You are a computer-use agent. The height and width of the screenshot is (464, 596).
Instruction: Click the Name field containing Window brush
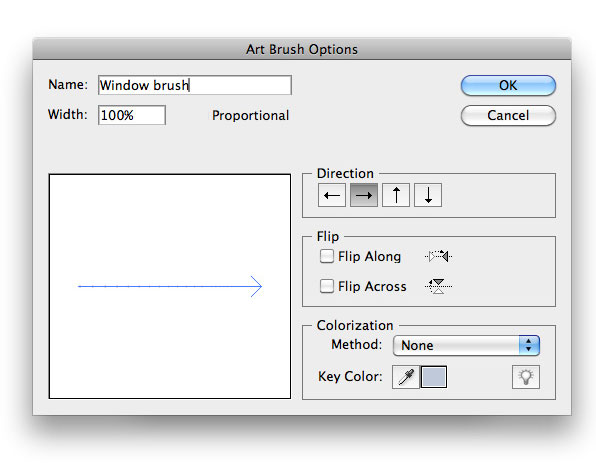[x=195, y=85]
